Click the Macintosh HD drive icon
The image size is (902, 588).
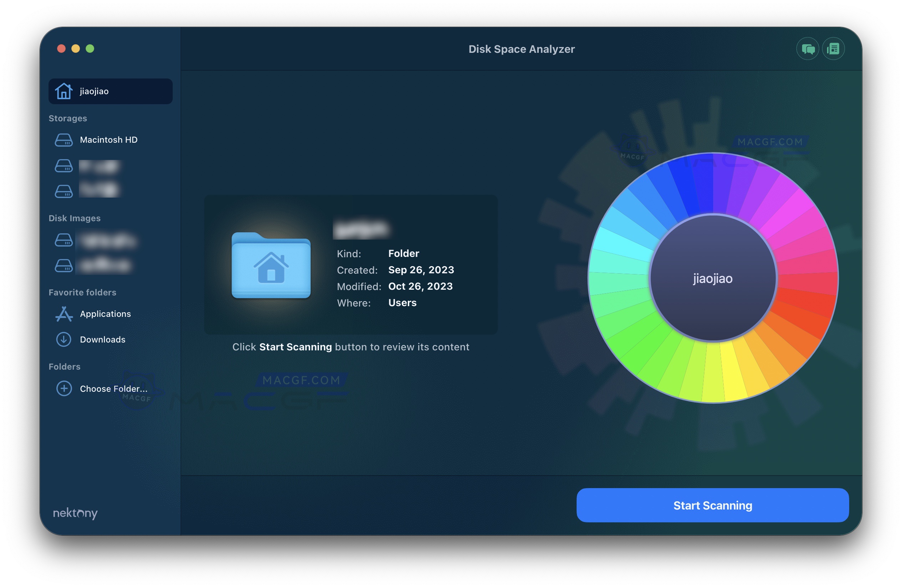(65, 140)
